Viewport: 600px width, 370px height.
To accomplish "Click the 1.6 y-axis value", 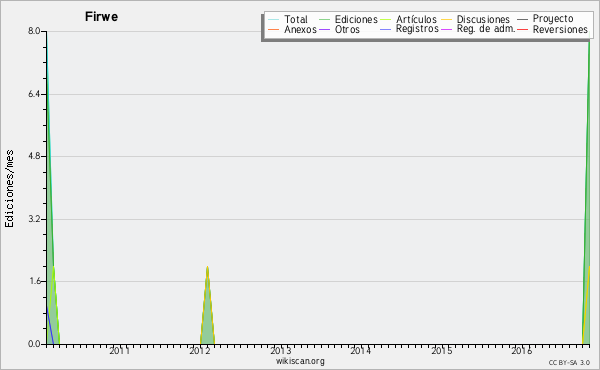I will coord(34,281).
